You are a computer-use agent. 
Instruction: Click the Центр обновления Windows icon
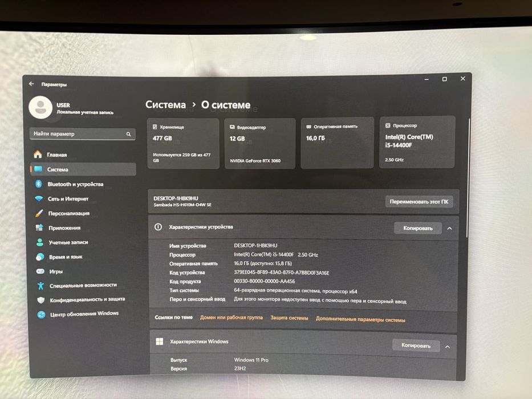coord(42,315)
